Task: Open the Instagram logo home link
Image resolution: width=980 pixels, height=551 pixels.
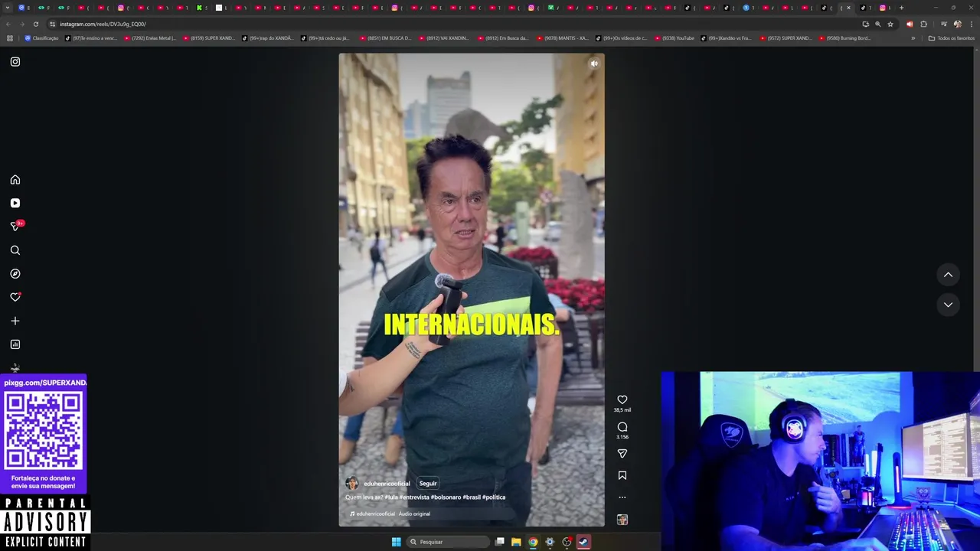Action: click(15, 61)
